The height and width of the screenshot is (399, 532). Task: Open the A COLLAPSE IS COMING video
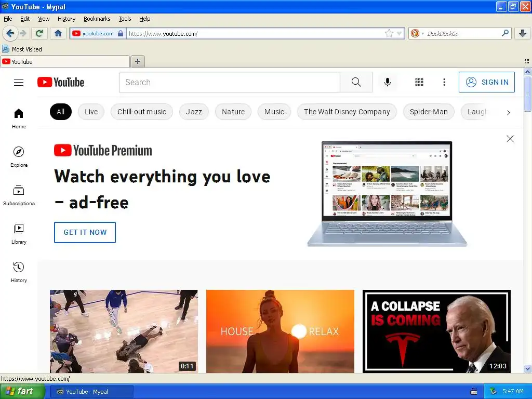point(436,331)
